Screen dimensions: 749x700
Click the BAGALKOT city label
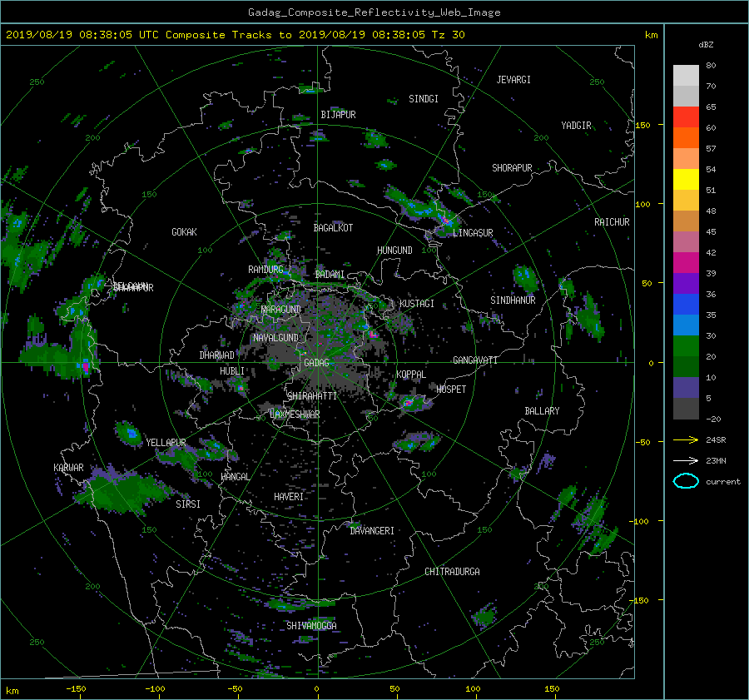333,228
